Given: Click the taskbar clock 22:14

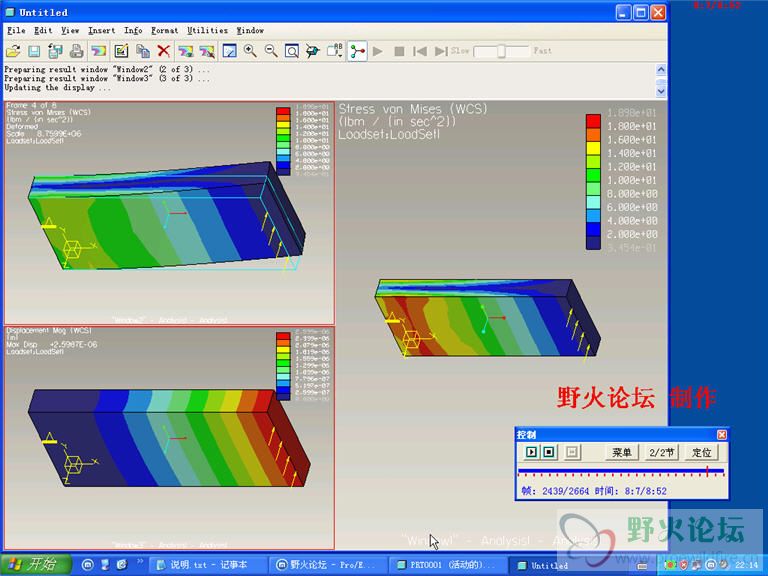Looking at the screenshot, I should pyautogui.click(x=746, y=565).
